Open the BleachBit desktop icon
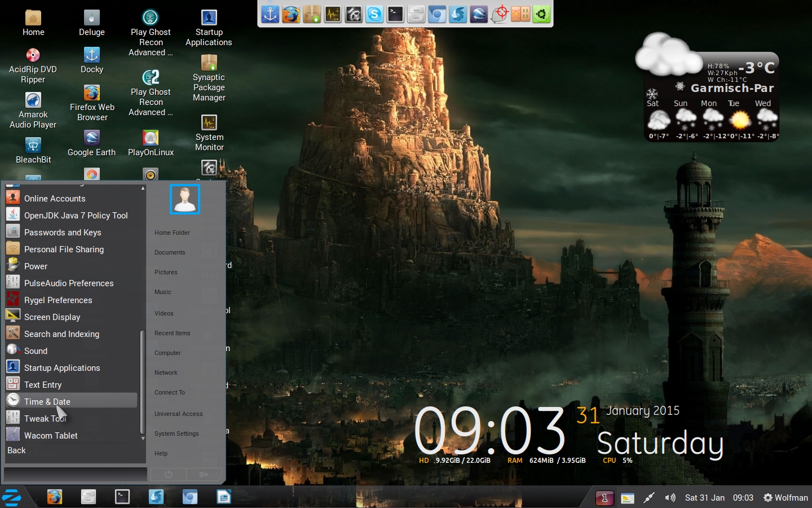Viewport: 812px width, 508px height. [33, 150]
